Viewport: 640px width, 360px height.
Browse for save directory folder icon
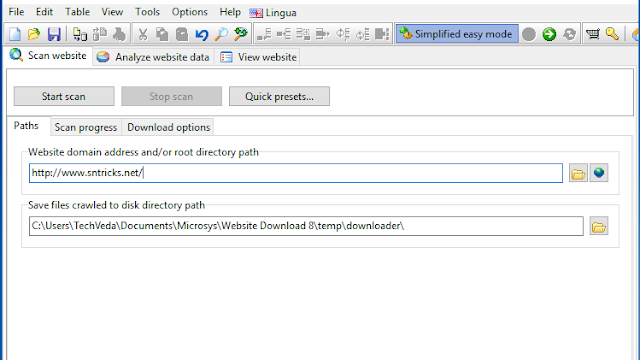[599, 226]
